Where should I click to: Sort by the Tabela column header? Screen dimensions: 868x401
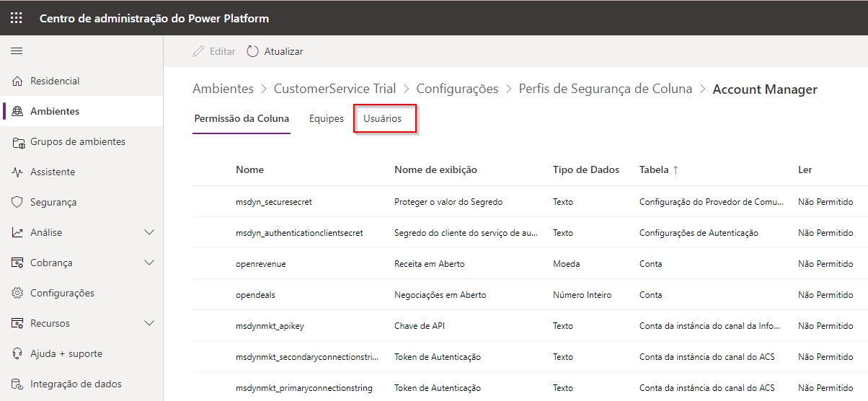(x=654, y=170)
